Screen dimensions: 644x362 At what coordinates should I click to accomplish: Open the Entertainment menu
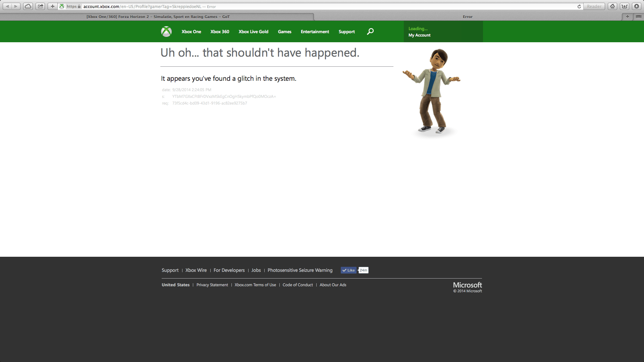click(x=315, y=32)
